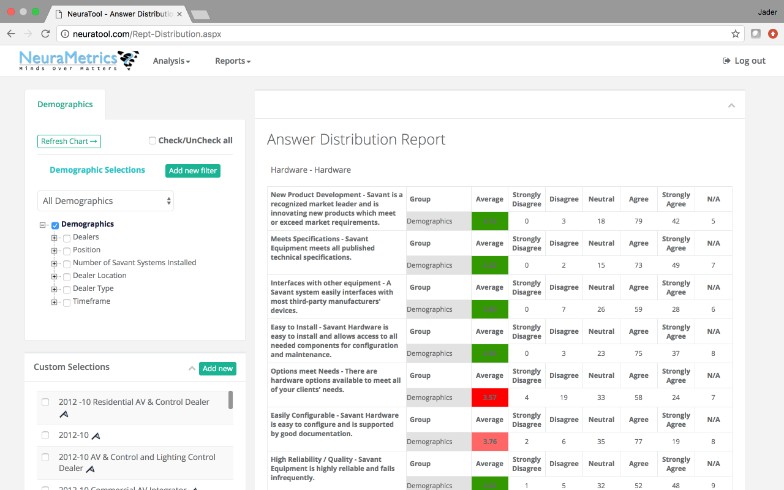
Task: Check the Timeframe checkbox
Action: [x=66, y=302]
